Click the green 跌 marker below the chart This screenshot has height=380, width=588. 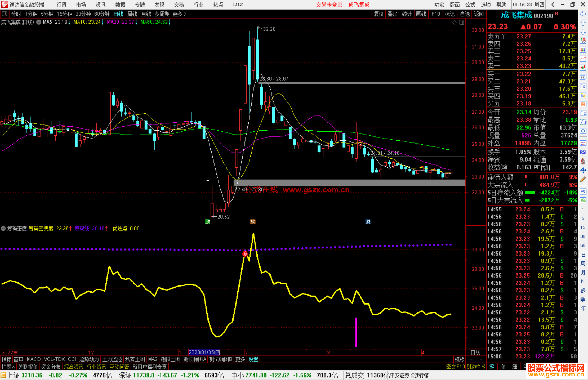tap(208, 221)
